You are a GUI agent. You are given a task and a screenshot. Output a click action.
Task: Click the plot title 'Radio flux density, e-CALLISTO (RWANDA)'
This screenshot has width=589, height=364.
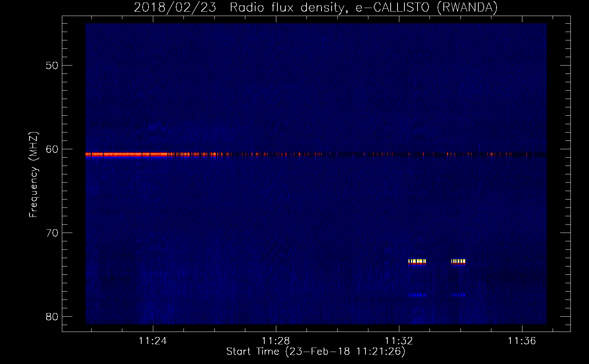pyautogui.click(x=363, y=7)
